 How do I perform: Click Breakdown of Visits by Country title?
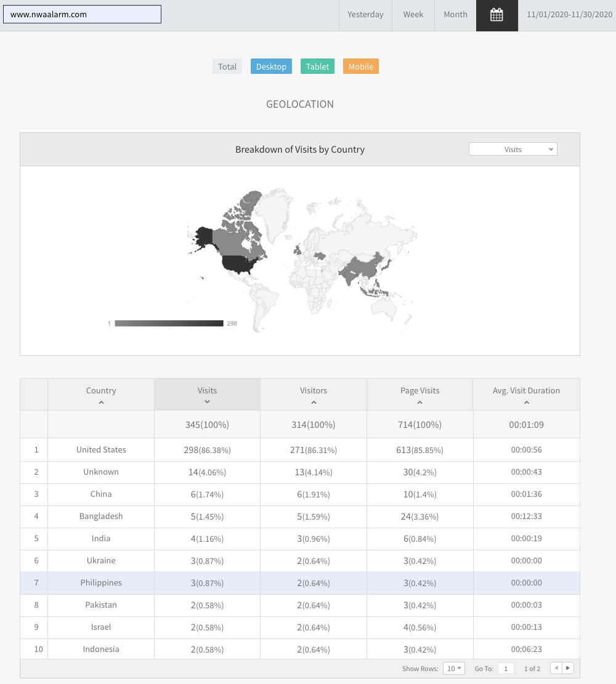click(300, 149)
